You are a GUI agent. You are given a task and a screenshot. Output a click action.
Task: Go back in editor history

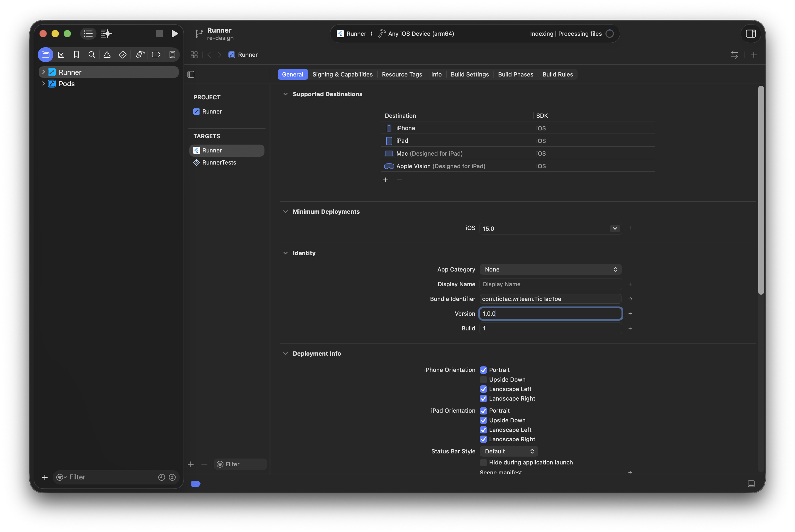tap(209, 55)
